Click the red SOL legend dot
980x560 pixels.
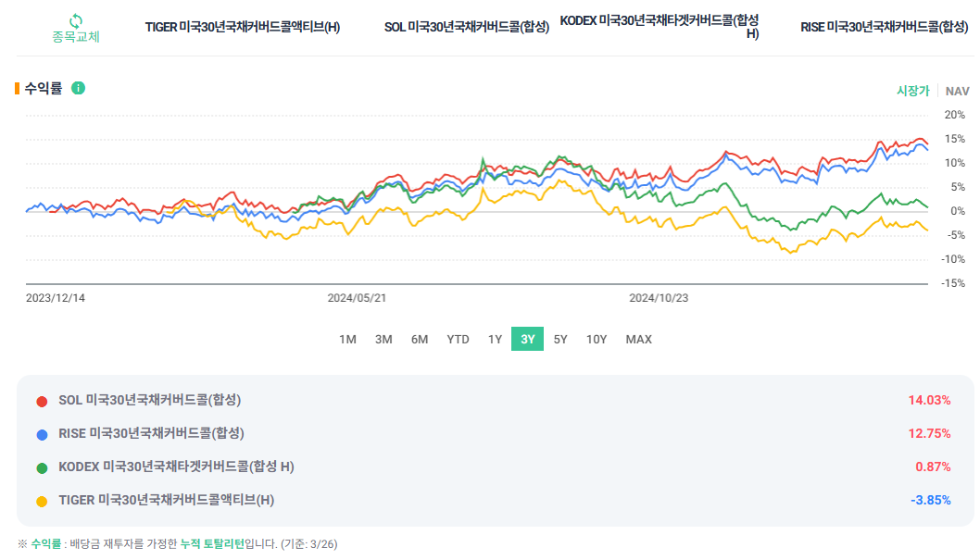click(42, 402)
